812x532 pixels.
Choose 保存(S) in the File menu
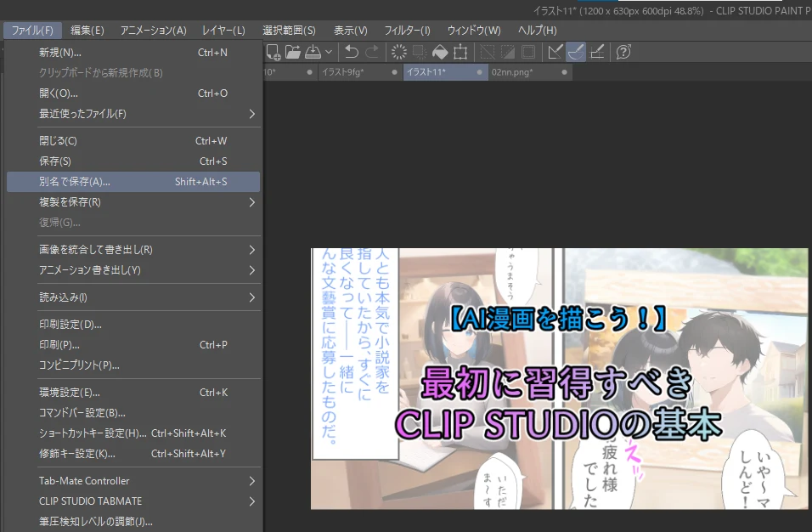pyautogui.click(x=133, y=161)
